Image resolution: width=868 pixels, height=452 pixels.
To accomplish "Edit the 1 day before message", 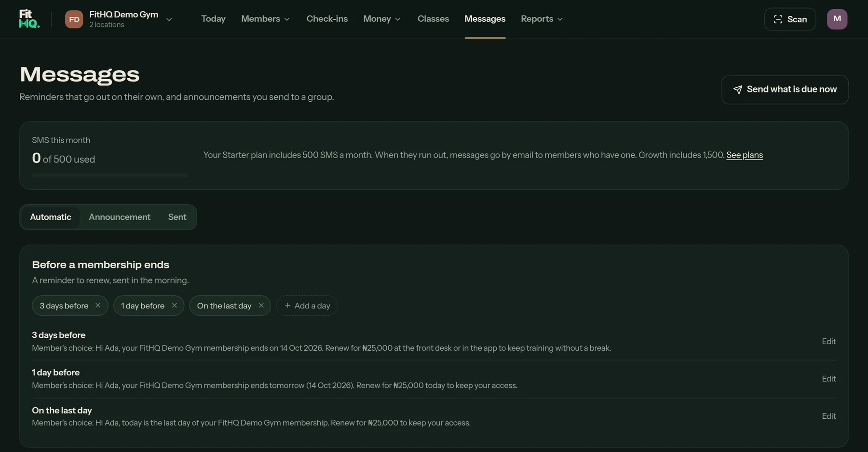I will (828, 379).
